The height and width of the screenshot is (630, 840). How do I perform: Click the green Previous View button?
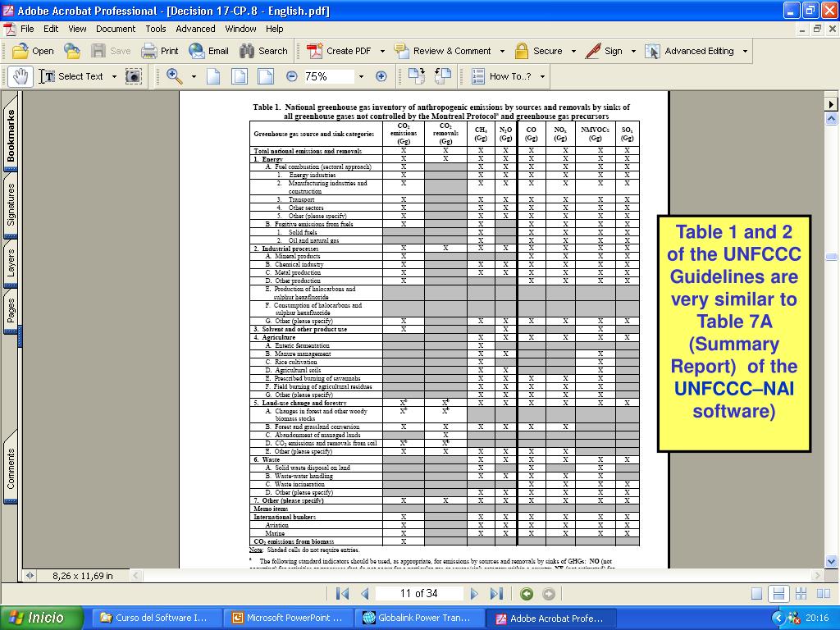[x=527, y=594]
